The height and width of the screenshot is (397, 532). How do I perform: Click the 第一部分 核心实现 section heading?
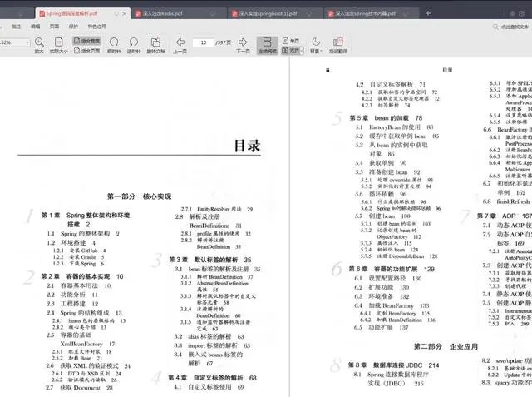139,196
